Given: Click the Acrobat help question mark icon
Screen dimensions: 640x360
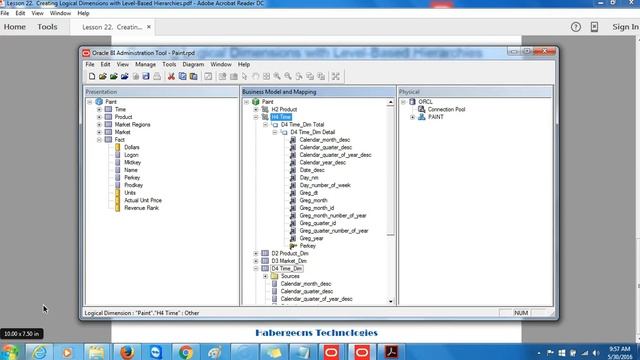Looking at the screenshot, I should 576,27.
